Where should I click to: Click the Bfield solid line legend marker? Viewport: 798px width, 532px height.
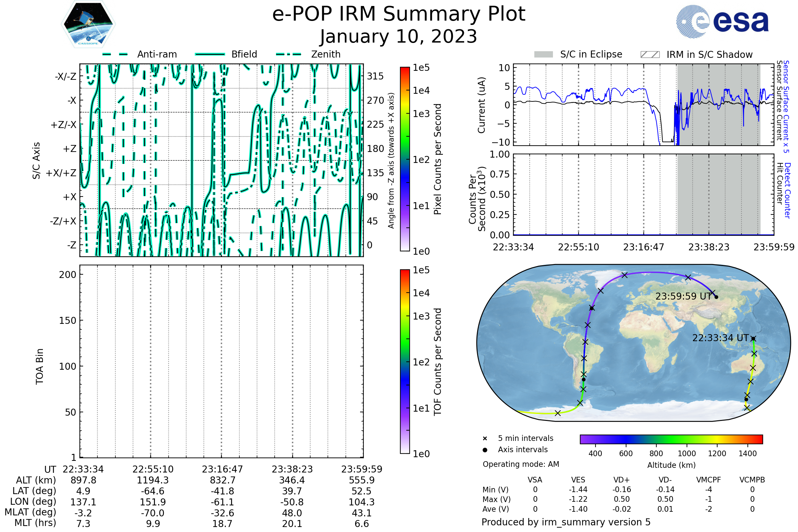210,54
